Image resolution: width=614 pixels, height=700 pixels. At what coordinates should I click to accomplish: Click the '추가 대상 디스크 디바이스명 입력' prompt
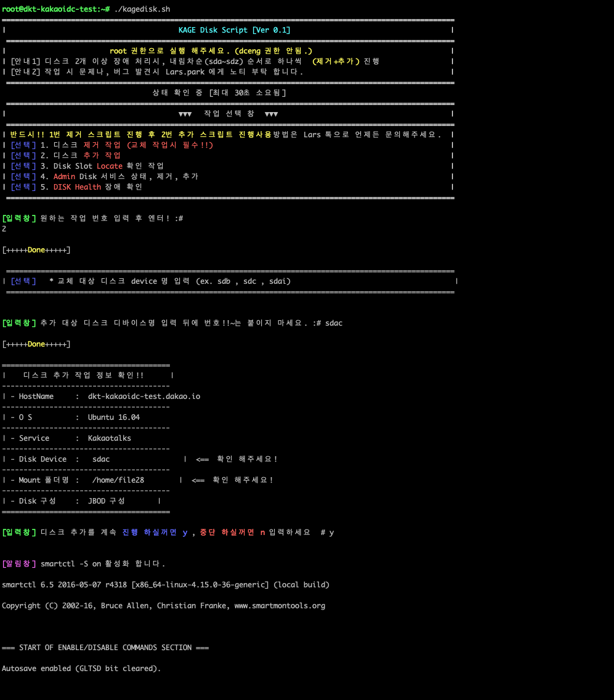(x=155, y=323)
